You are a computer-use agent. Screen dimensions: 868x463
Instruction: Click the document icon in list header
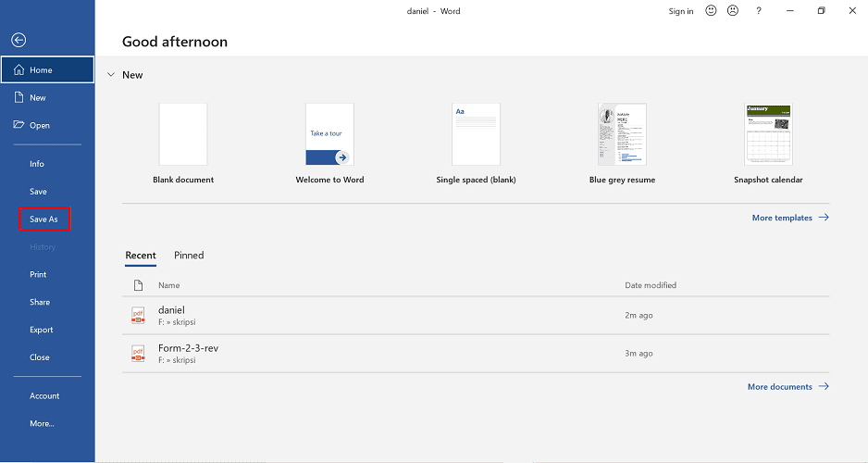click(x=139, y=285)
